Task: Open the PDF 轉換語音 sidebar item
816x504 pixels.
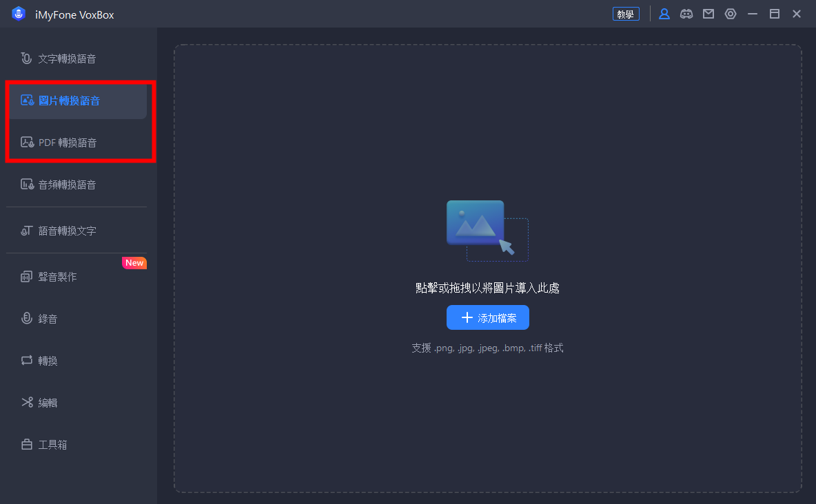Action: pyautogui.click(x=78, y=143)
